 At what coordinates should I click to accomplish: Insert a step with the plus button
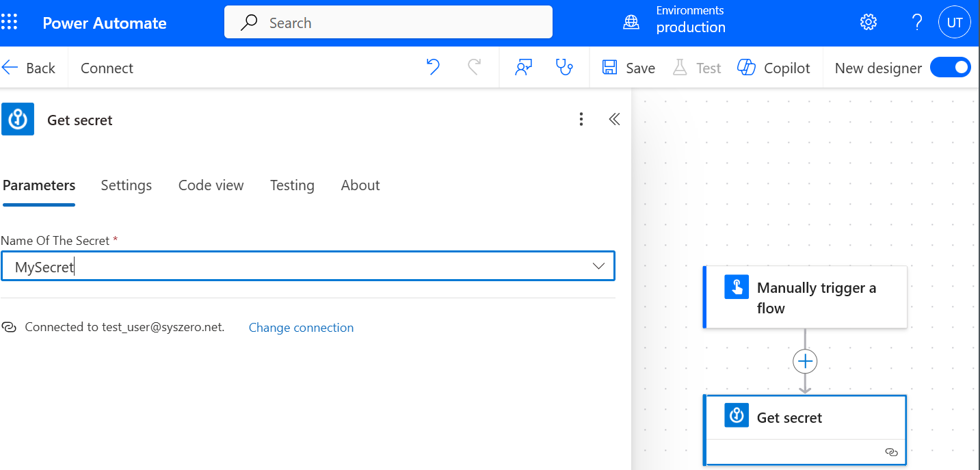click(x=805, y=361)
